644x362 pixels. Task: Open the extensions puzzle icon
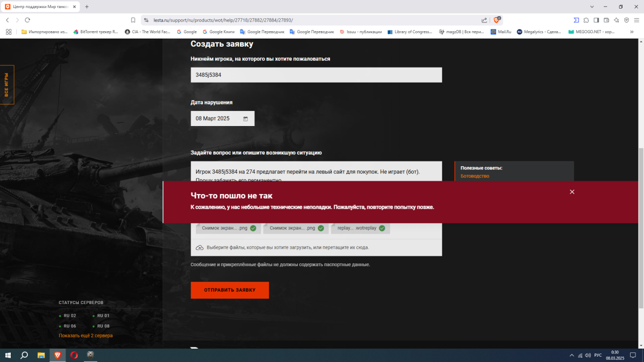(586, 20)
